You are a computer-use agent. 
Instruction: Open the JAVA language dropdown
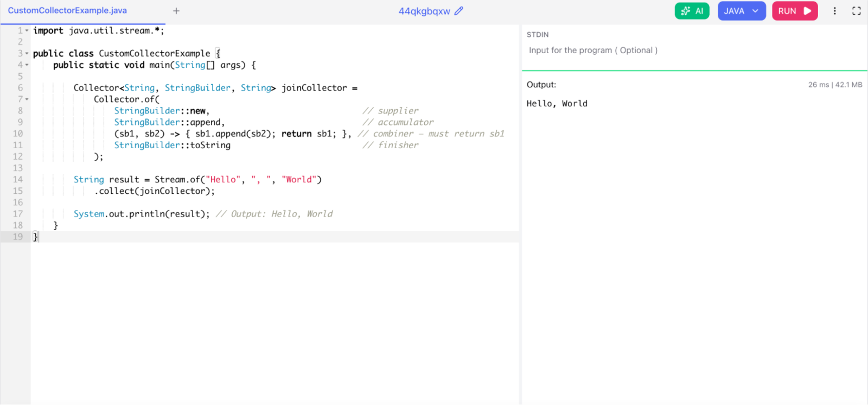pyautogui.click(x=742, y=11)
